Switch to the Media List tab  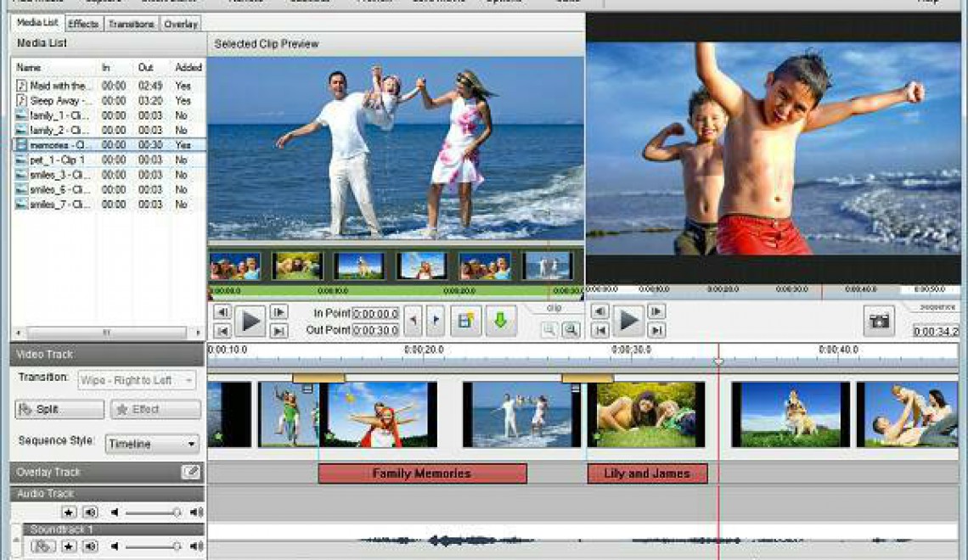(37, 23)
